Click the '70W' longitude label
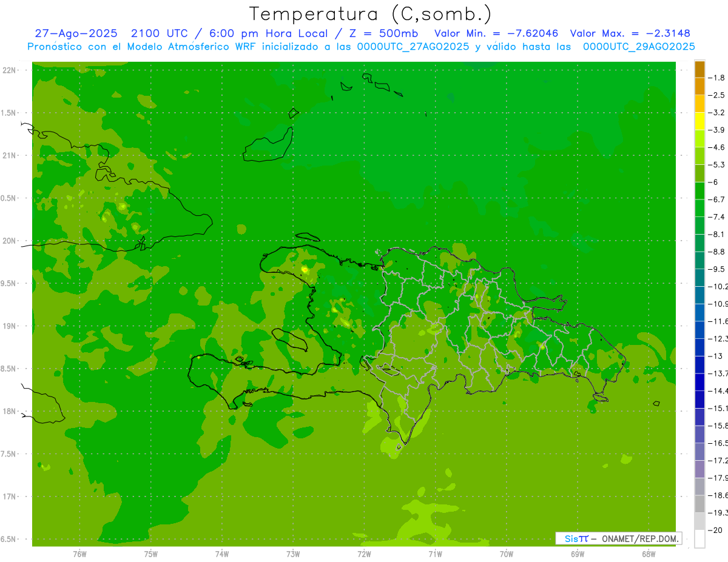This screenshot has height=562, width=728. point(507,554)
